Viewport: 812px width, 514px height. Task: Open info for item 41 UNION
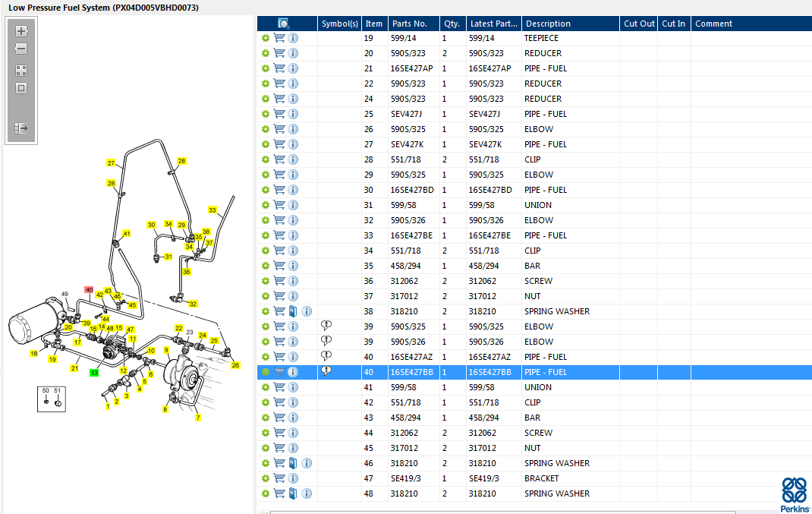pyautogui.click(x=293, y=387)
